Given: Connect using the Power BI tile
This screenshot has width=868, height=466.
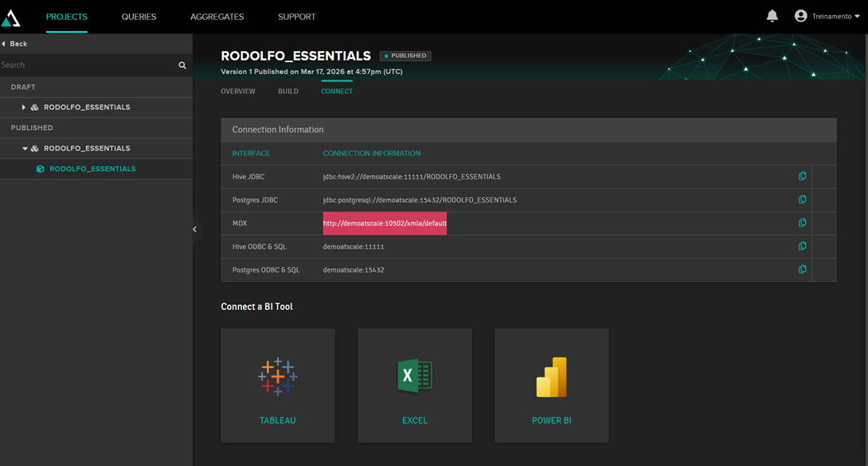Looking at the screenshot, I should [x=552, y=386].
